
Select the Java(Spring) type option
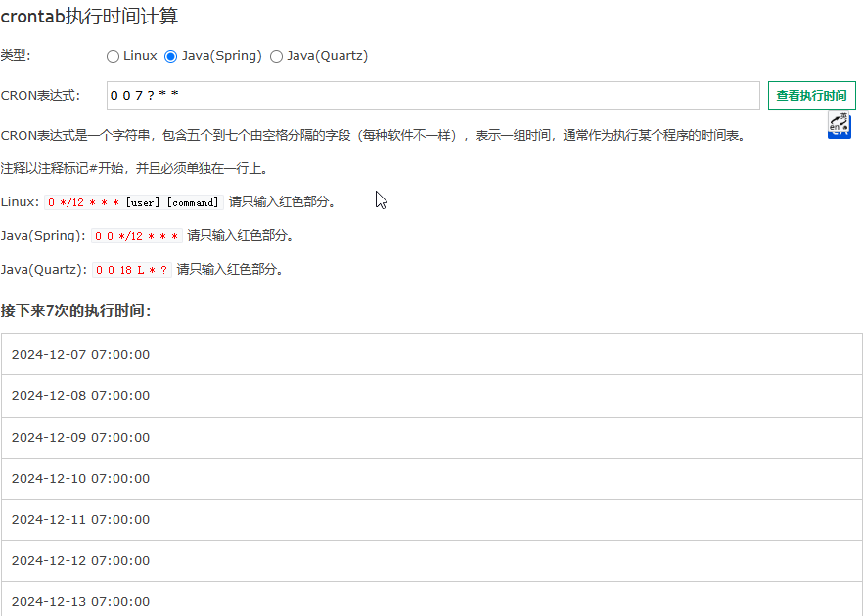(171, 57)
